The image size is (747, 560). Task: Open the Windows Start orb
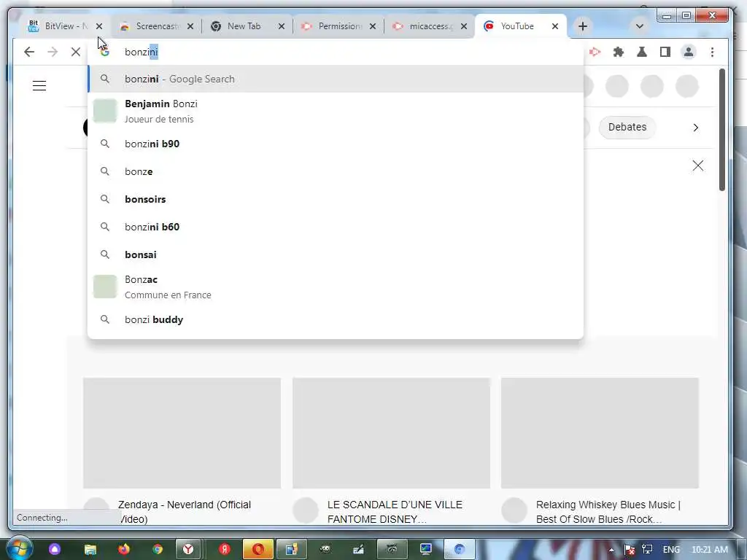(20, 548)
